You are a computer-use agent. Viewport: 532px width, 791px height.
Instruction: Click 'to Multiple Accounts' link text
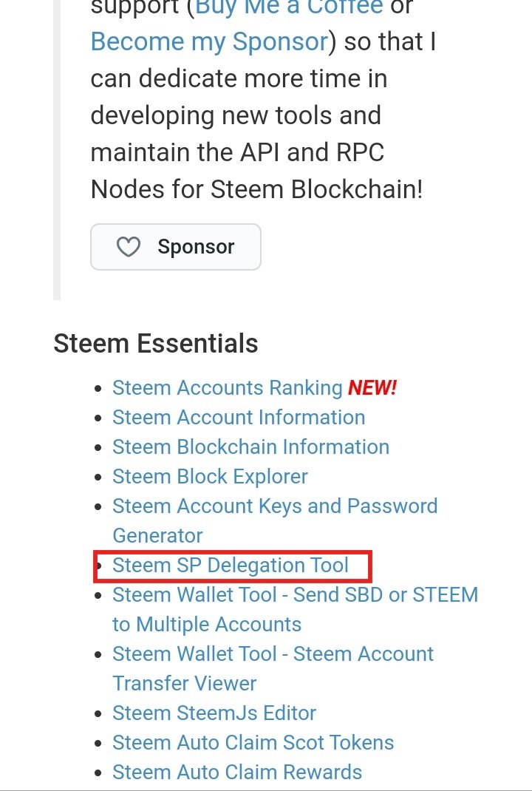(x=207, y=625)
